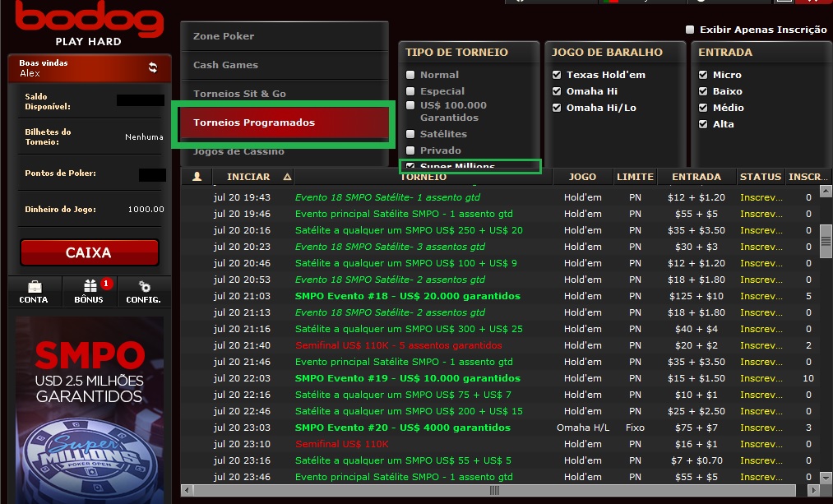
Task: Toggle the Iniciar sort triangle
Action: [288, 176]
